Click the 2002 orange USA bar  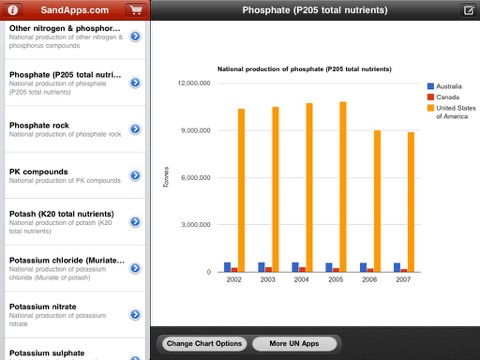[x=241, y=190]
